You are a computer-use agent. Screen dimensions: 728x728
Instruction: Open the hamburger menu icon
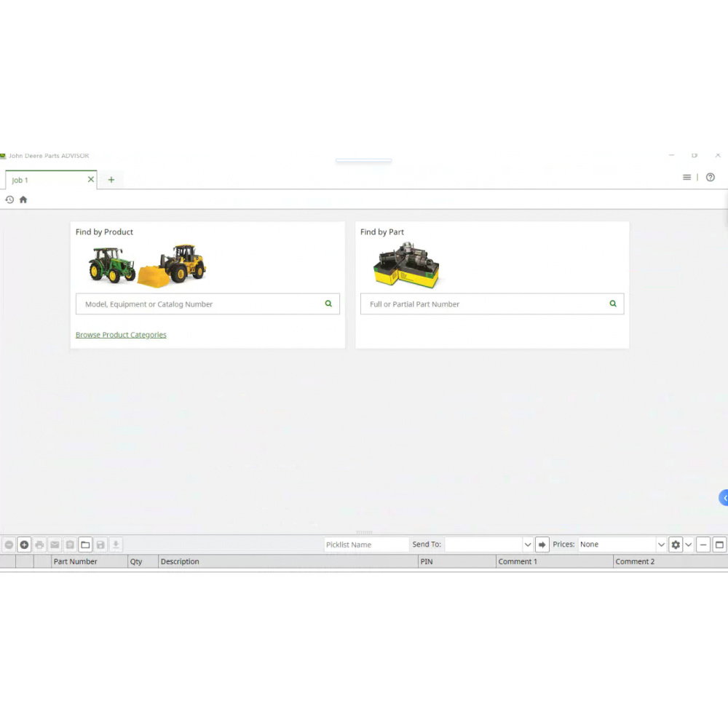[x=687, y=178]
